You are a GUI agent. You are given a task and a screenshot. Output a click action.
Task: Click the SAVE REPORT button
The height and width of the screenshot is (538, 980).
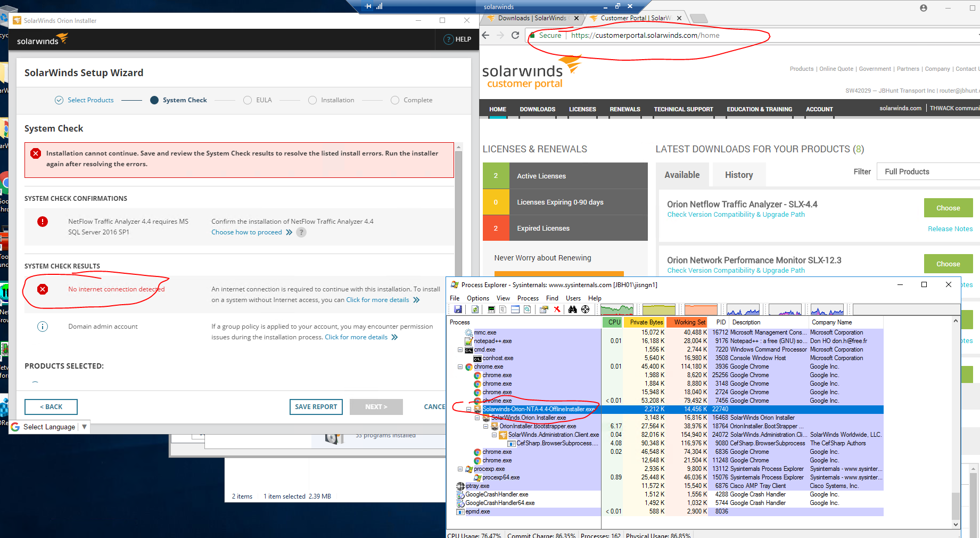(316, 407)
